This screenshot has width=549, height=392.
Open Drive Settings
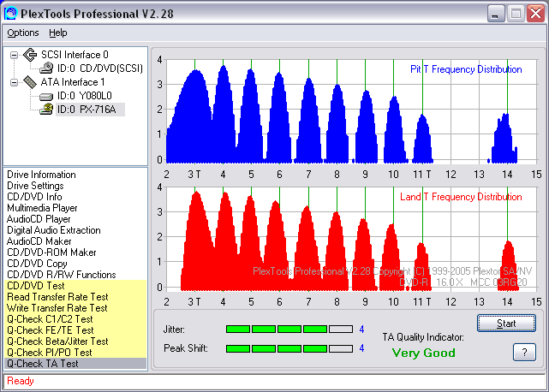click(x=35, y=186)
